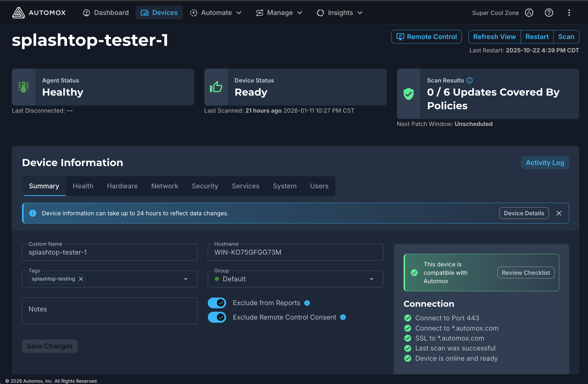Click the Restart button
The width and height of the screenshot is (588, 384).
click(x=537, y=37)
